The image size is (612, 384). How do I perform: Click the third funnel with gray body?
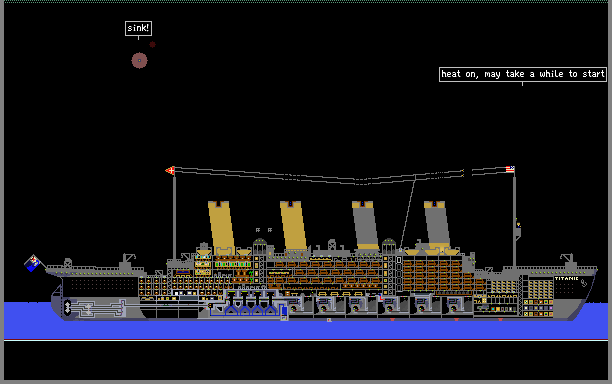tap(365, 225)
